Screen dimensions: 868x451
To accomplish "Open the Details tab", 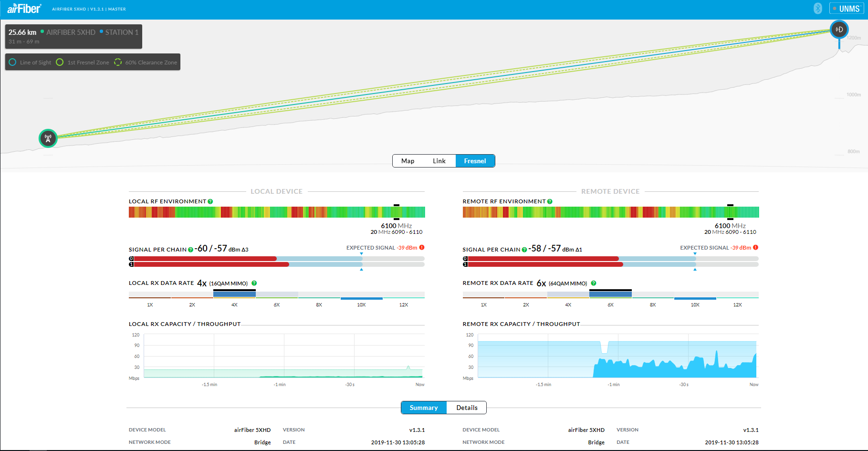I will pos(467,408).
